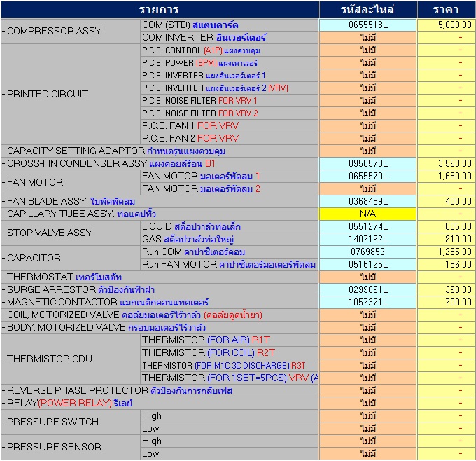
Task: Click price 1,285.00
Action: coord(447,252)
